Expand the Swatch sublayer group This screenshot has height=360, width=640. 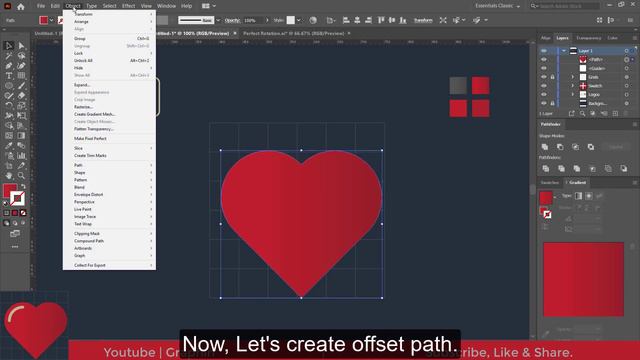[x=572, y=86]
